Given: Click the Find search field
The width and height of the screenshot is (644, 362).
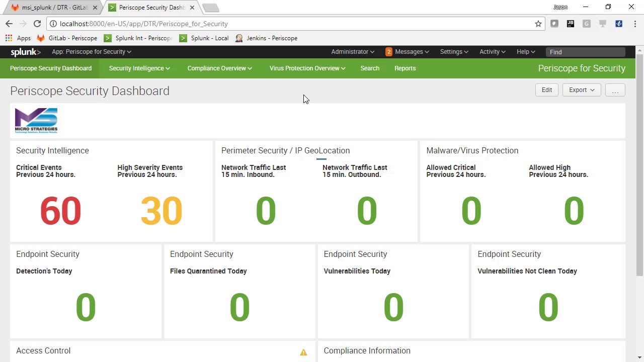Looking at the screenshot, I should (x=585, y=52).
